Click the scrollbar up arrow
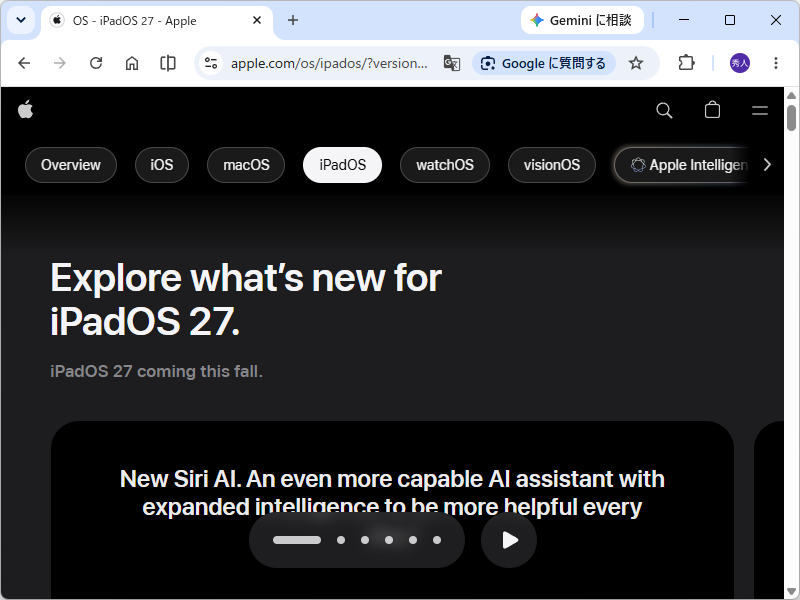The width and height of the screenshot is (800, 600). pos(791,95)
